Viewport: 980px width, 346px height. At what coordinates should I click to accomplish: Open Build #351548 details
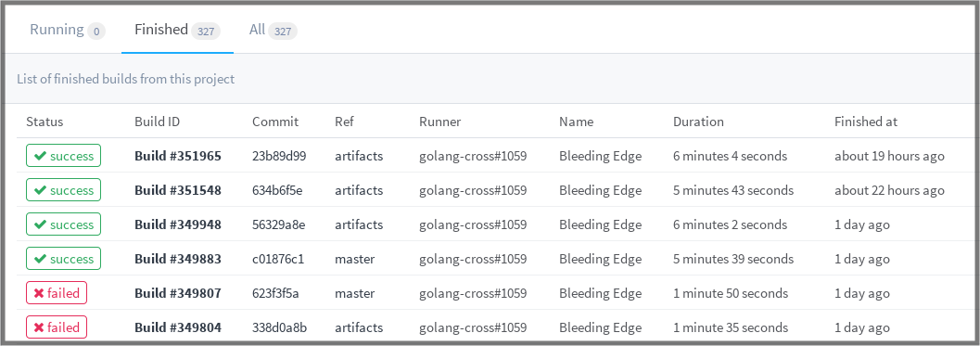pyautogui.click(x=177, y=190)
